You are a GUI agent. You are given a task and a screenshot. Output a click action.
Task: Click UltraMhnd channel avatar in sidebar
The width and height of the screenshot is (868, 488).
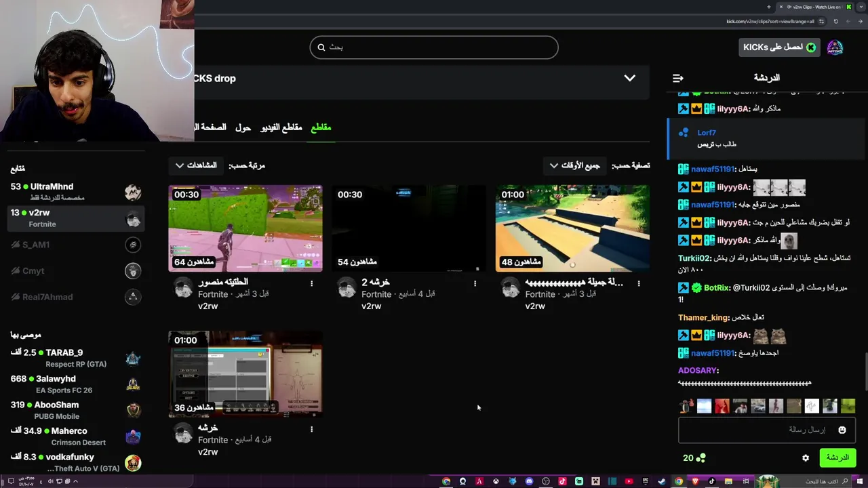point(133,192)
